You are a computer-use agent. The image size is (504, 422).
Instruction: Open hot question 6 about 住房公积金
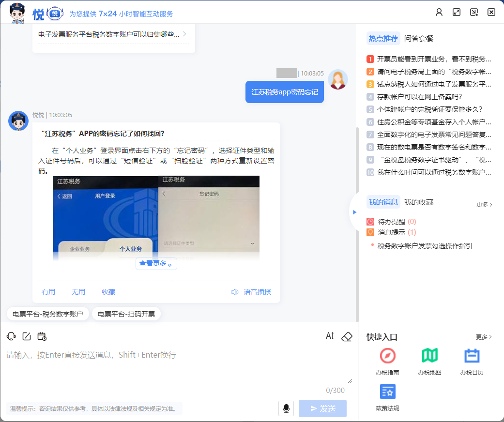click(x=429, y=122)
